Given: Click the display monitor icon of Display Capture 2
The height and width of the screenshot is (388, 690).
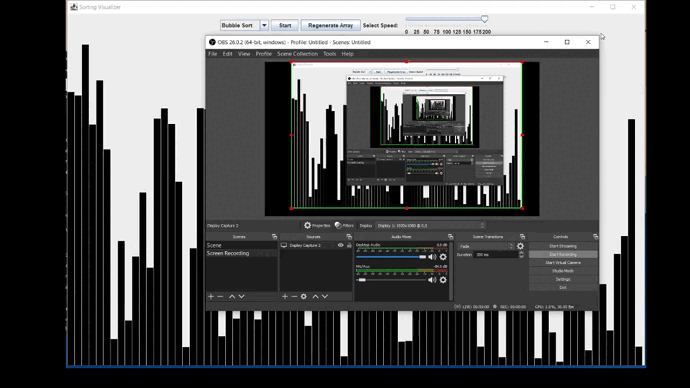Looking at the screenshot, I should coord(284,245).
